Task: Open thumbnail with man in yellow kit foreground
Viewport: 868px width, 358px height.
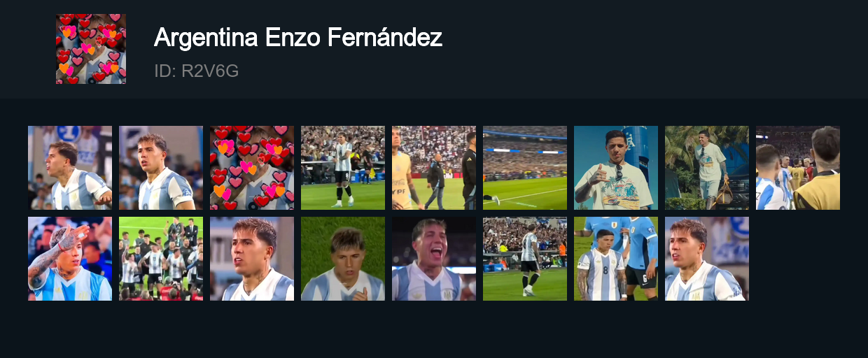Action: 434,168
